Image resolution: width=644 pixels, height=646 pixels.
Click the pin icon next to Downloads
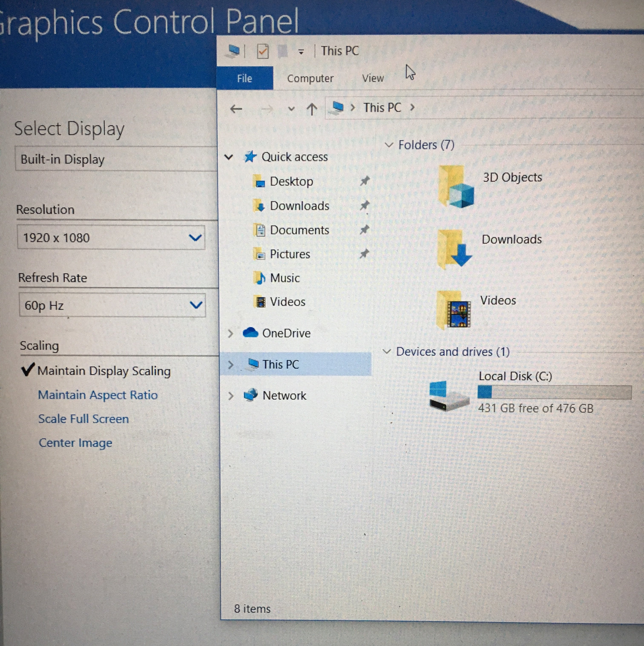click(x=365, y=205)
